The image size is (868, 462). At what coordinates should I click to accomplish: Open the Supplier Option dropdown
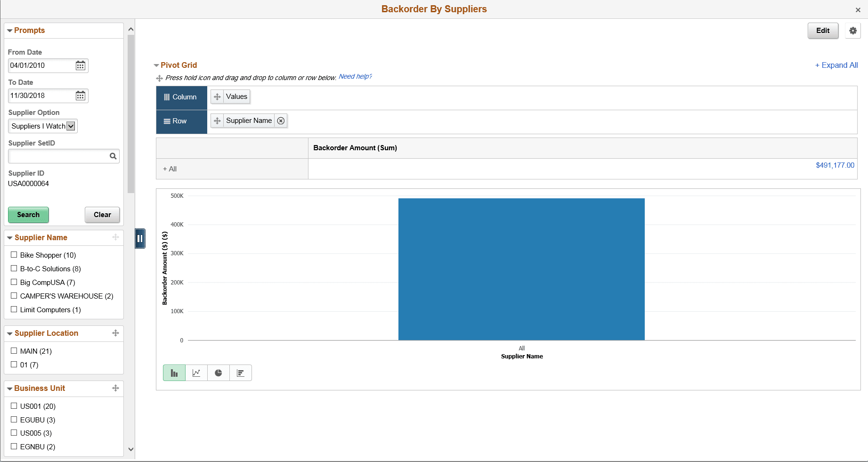(71, 126)
